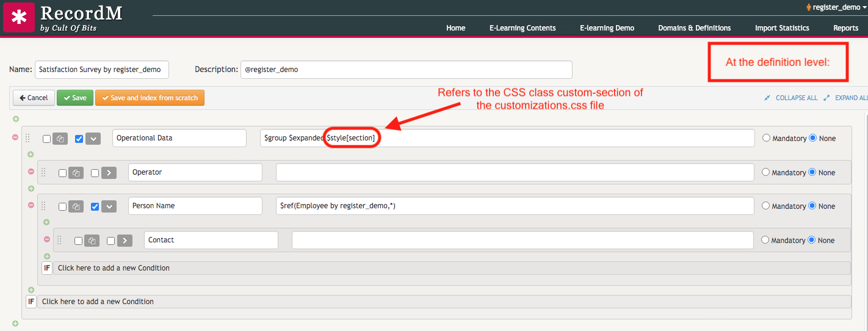Add a new Condition under Contact
The image size is (868, 331).
click(x=452, y=268)
